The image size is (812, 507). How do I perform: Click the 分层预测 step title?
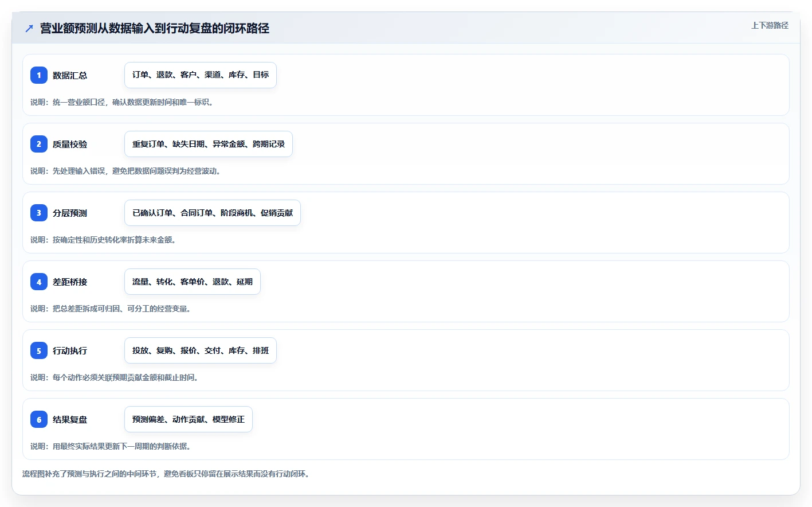click(70, 213)
